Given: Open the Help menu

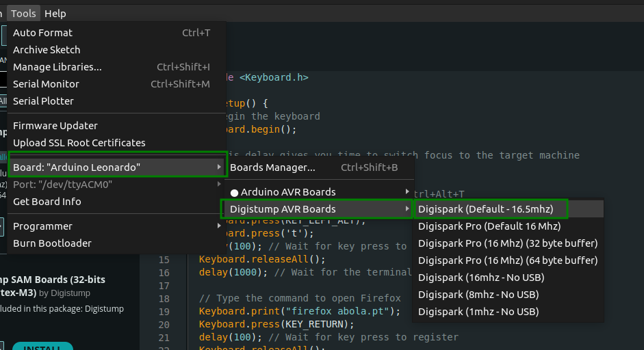Looking at the screenshot, I should [x=55, y=14].
